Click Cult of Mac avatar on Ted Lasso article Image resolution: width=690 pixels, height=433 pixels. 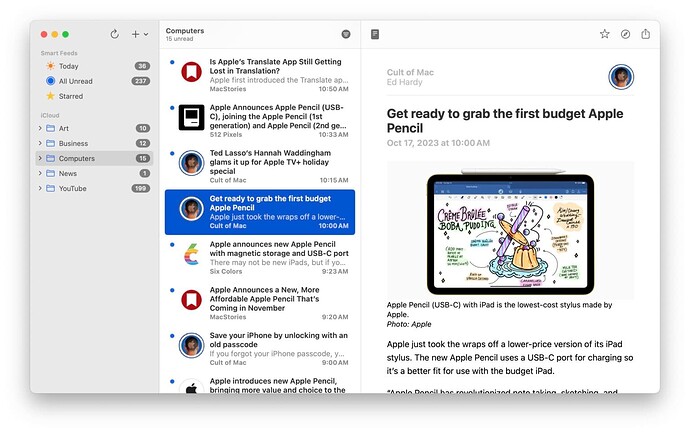(x=191, y=163)
